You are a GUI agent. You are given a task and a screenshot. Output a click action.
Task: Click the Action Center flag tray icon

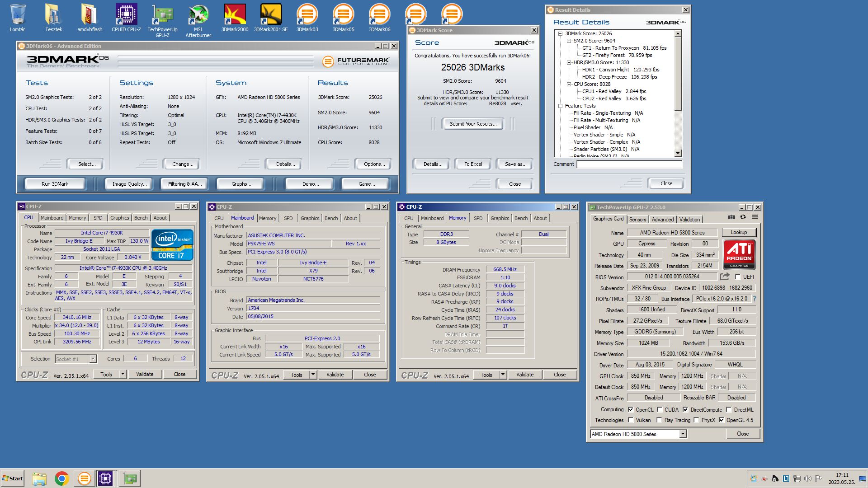[818, 478]
